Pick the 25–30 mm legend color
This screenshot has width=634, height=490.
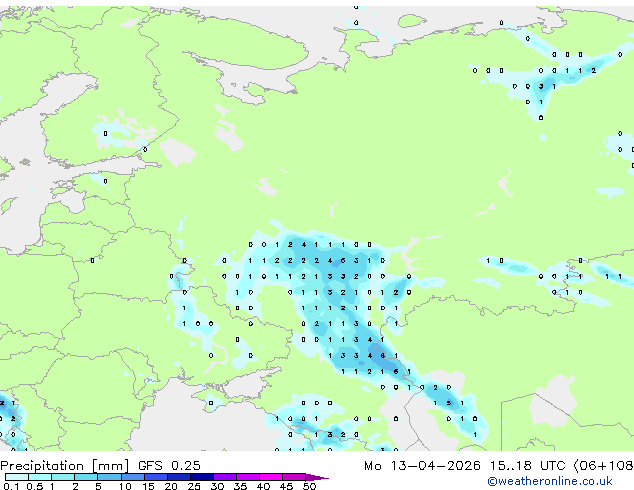click(201, 477)
